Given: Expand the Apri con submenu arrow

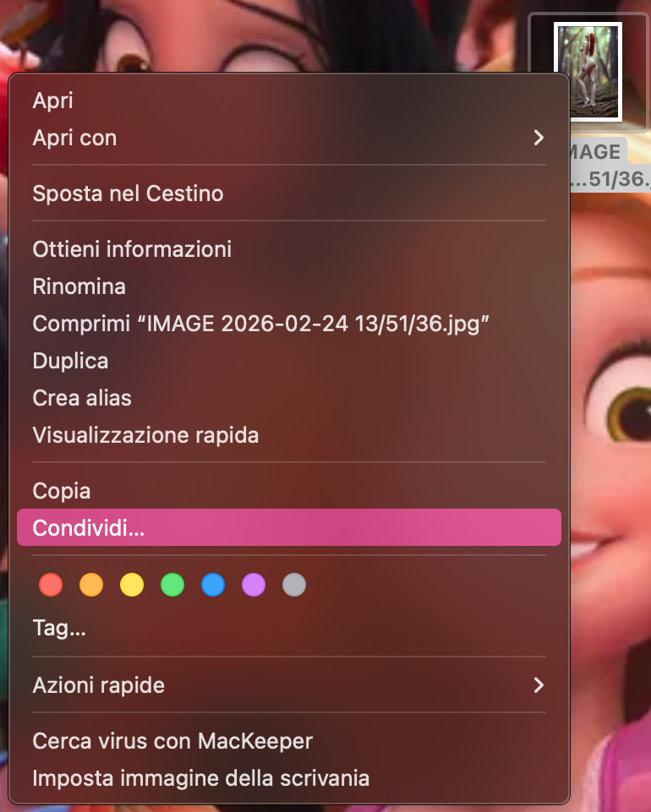Looking at the screenshot, I should 539,138.
